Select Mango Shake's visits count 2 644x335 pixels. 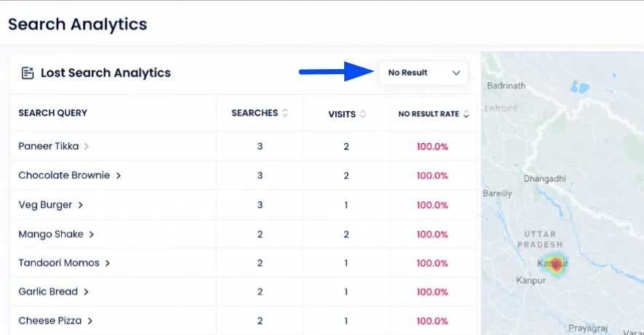tap(346, 234)
